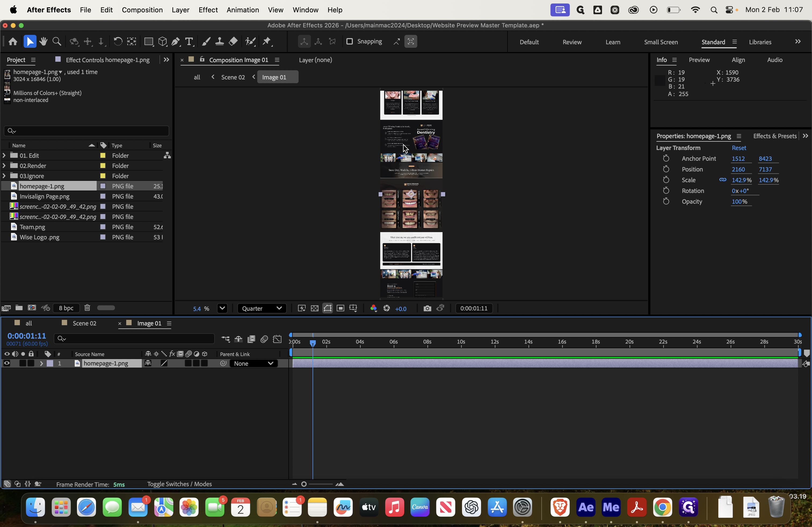This screenshot has width=812, height=527.
Task: Open the Parent & Link None dropdown
Action: click(253, 363)
